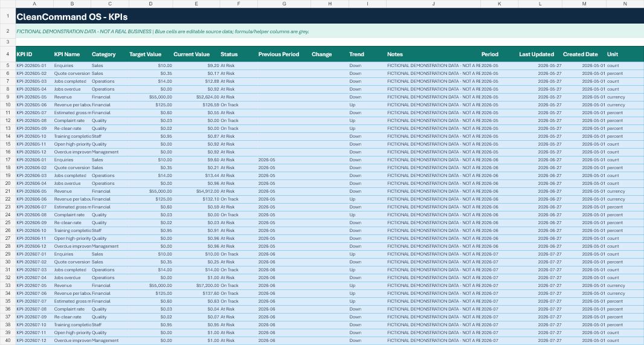Select column N header
This screenshot has height=345, width=644.
(625, 4)
